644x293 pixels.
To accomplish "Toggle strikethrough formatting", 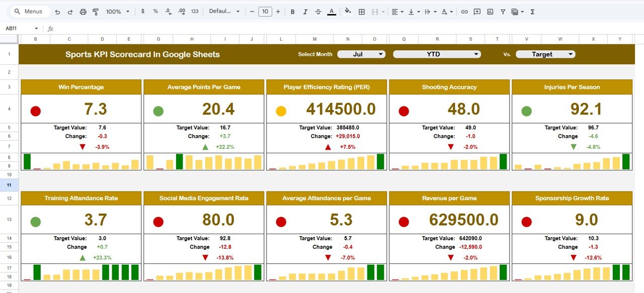I will coord(319,11).
